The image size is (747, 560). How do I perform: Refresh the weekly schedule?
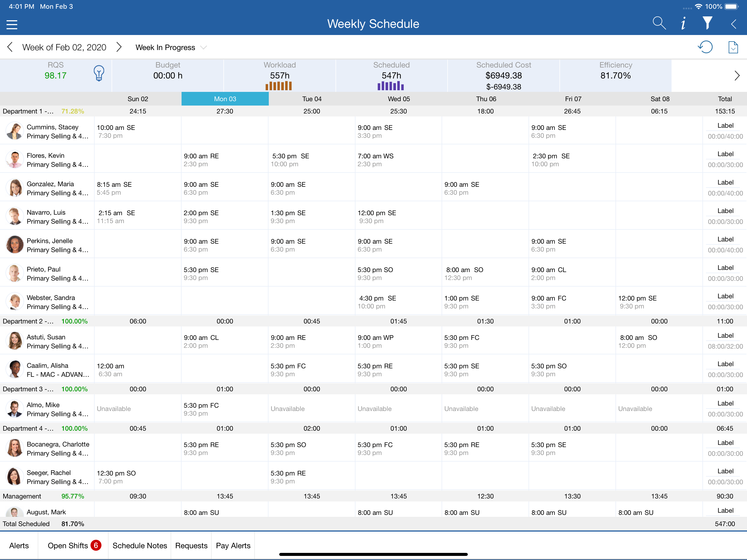point(705,47)
